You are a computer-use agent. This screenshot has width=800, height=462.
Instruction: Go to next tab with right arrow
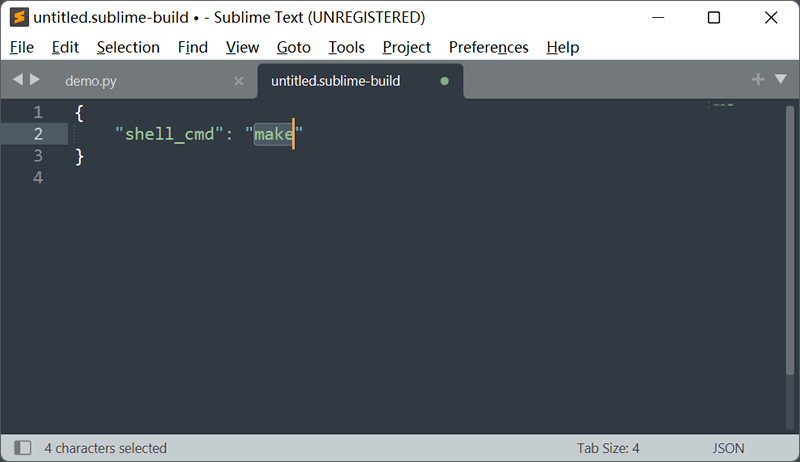35,80
